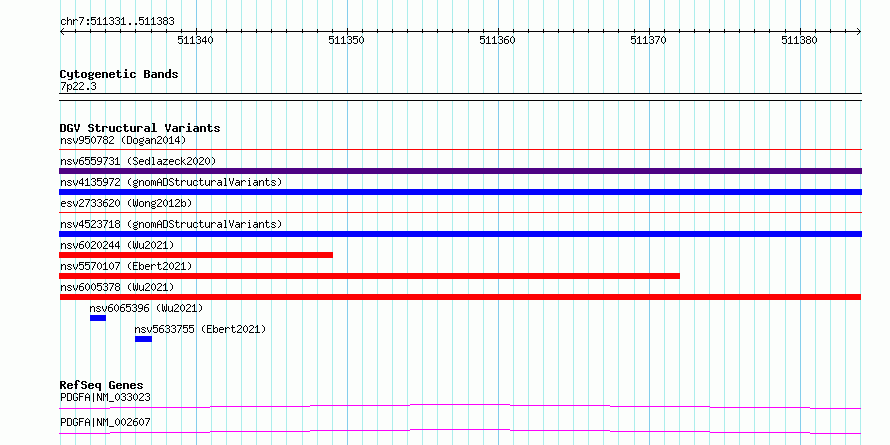This screenshot has width=890, height=445.
Task: Click the red nsv5570107 variant bar
Action: [x=370, y=276]
